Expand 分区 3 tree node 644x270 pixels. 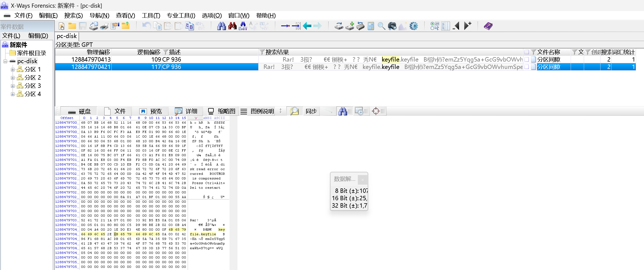point(13,86)
